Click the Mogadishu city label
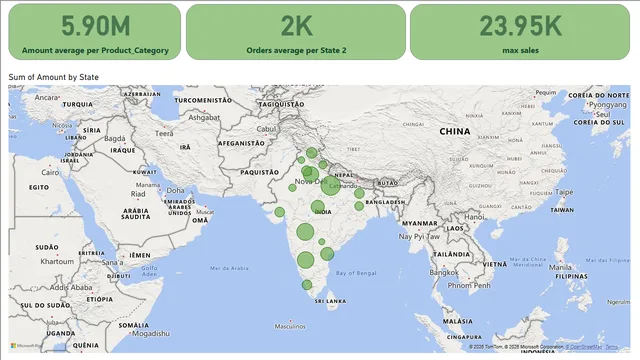Image resolution: width=640 pixels, height=360 pixels. pos(151,333)
